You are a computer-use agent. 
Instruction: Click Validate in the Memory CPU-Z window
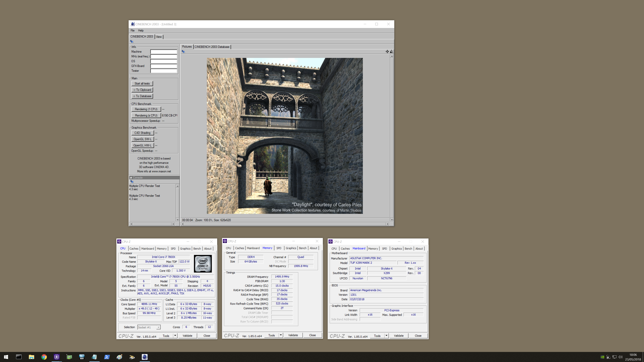(x=293, y=335)
